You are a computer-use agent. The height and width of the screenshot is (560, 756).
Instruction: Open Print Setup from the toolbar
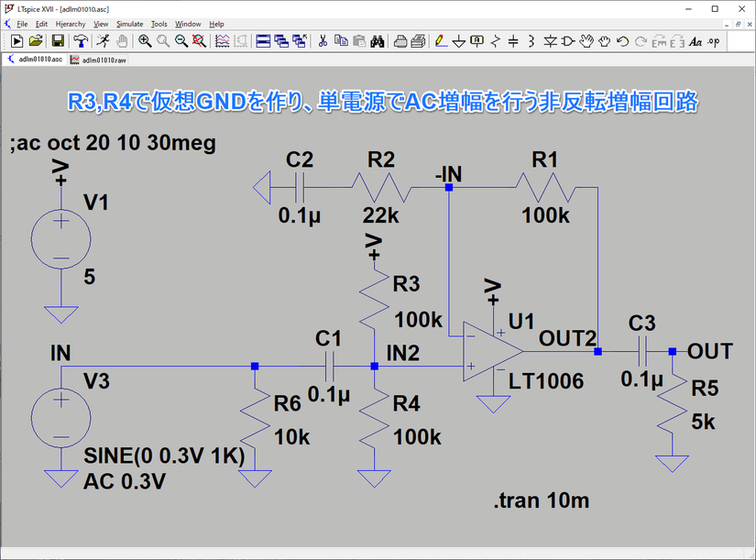tap(400, 41)
